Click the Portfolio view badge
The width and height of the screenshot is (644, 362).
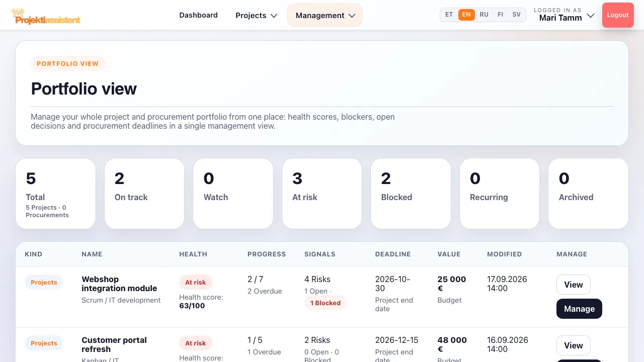(x=68, y=64)
